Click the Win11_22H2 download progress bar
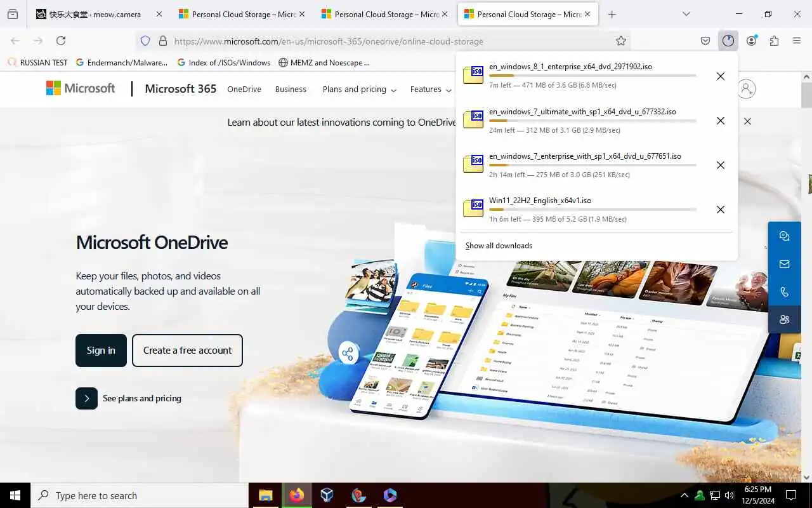 coord(593,209)
